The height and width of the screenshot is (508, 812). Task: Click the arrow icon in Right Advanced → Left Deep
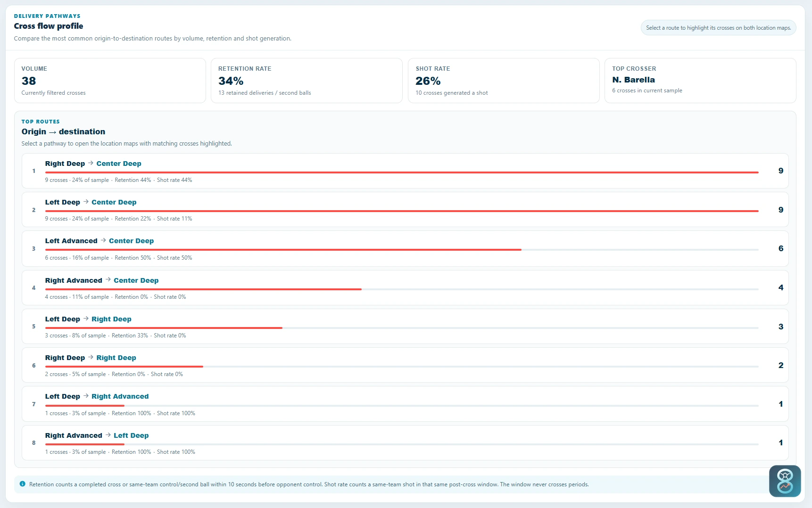[x=108, y=435]
